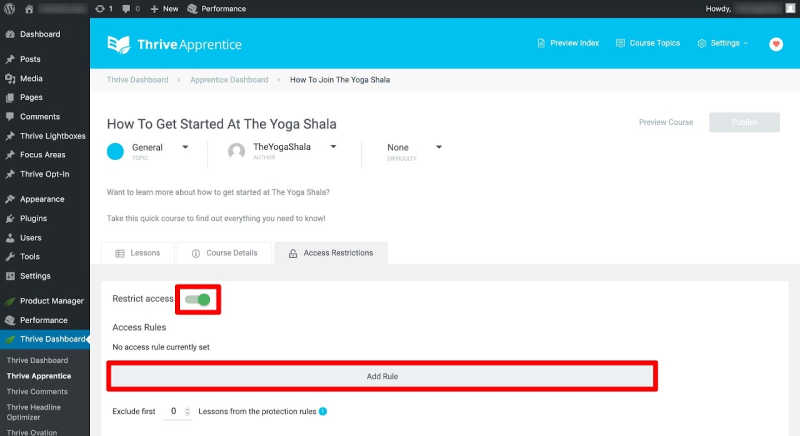Open Thrive Headline Optimizer submenu item
The height and width of the screenshot is (436, 800).
point(34,412)
